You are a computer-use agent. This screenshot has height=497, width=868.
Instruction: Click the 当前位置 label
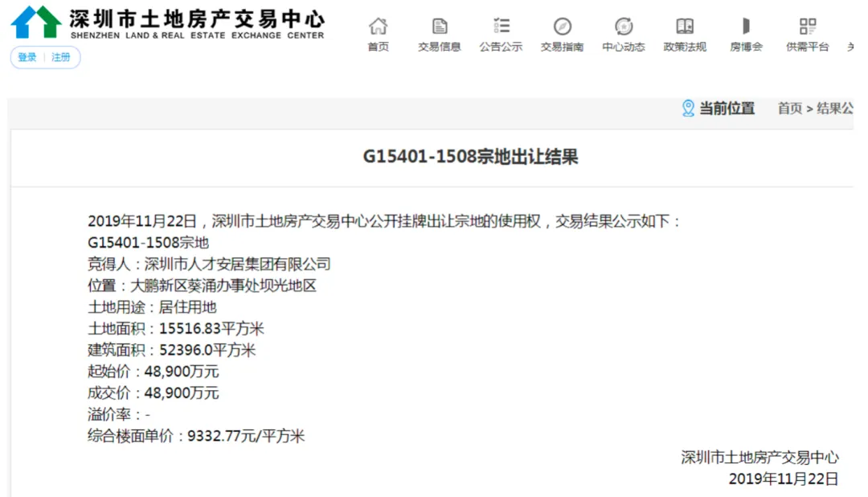[727, 109]
